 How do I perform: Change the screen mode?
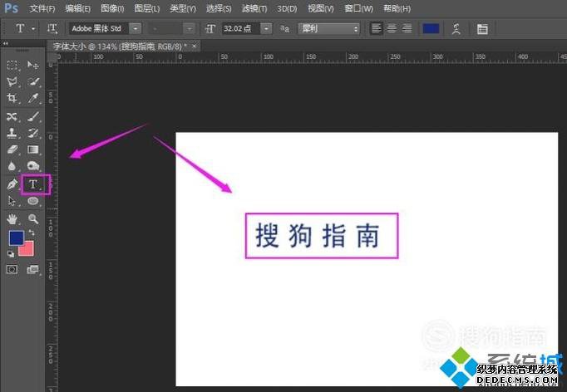click(33, 269)
